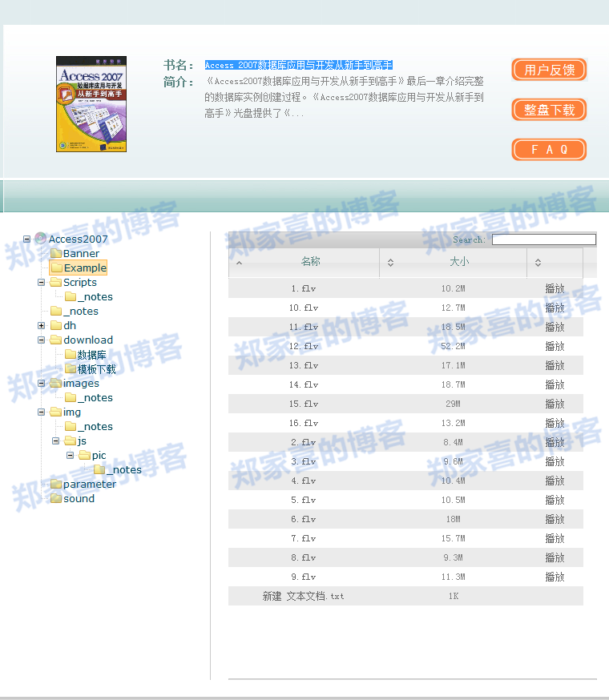609x700 pixels.
Task: Play the 3.flv video
Action: (x=555, y=461)
